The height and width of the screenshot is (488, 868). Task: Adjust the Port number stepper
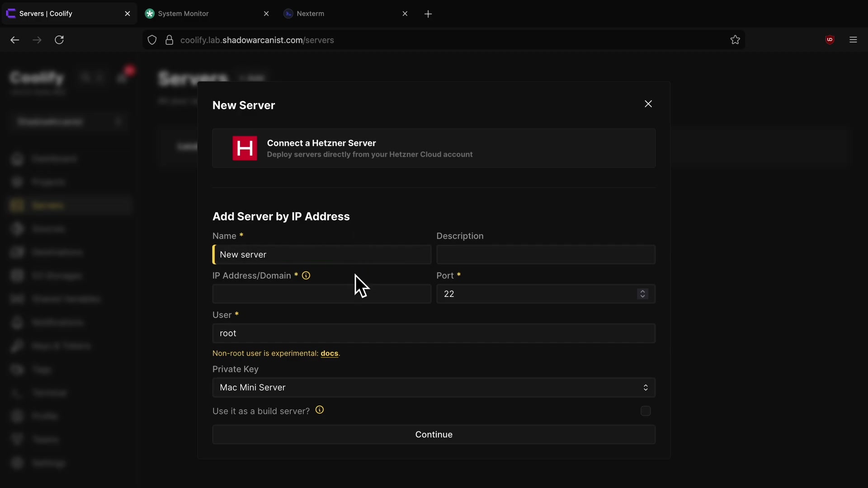(642, 294)
